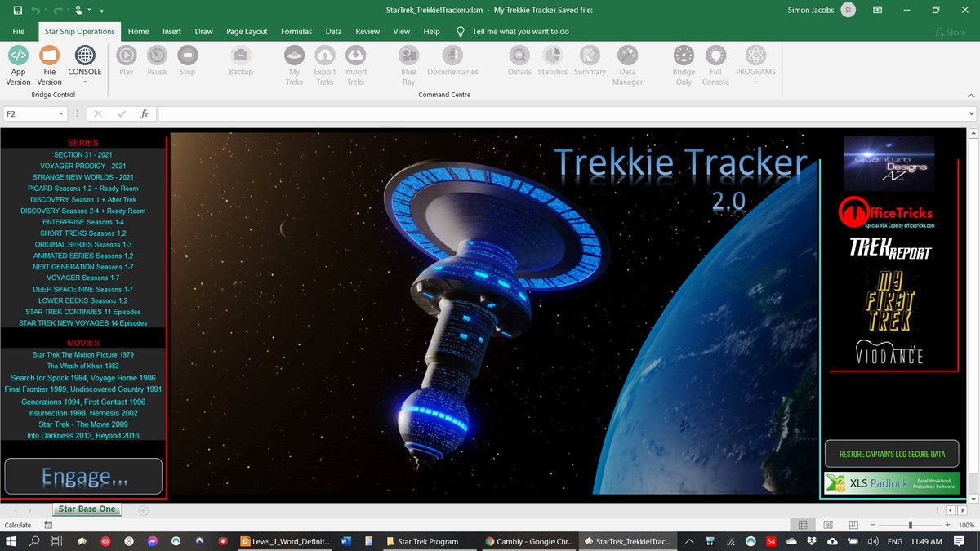Viewport: 980px width, 551px height.
Task: Open DEEP SPACE NINE Seasons 1-7
Action: pyautogui.click(x=82, y=289)
